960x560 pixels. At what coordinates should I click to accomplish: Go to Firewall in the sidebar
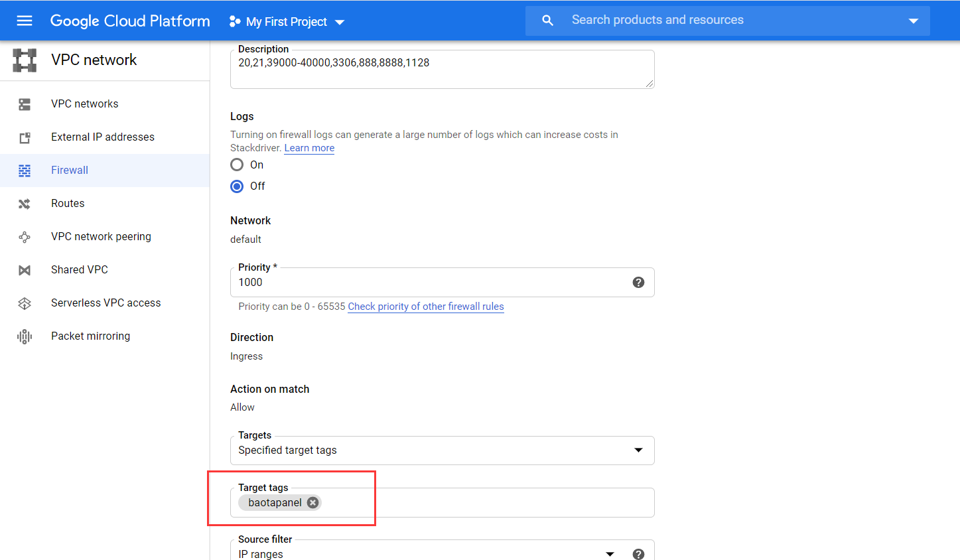pos(70,171)
